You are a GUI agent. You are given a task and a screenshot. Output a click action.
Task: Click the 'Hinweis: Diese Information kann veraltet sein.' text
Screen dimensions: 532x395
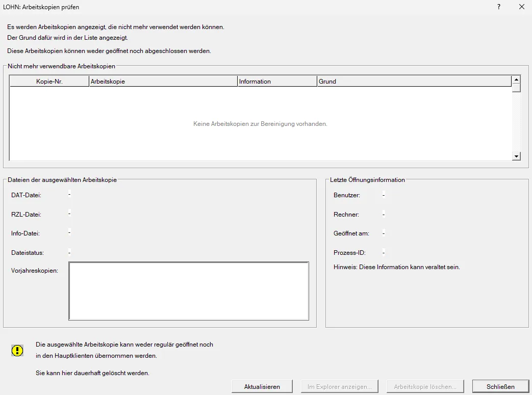pos(397,267)
